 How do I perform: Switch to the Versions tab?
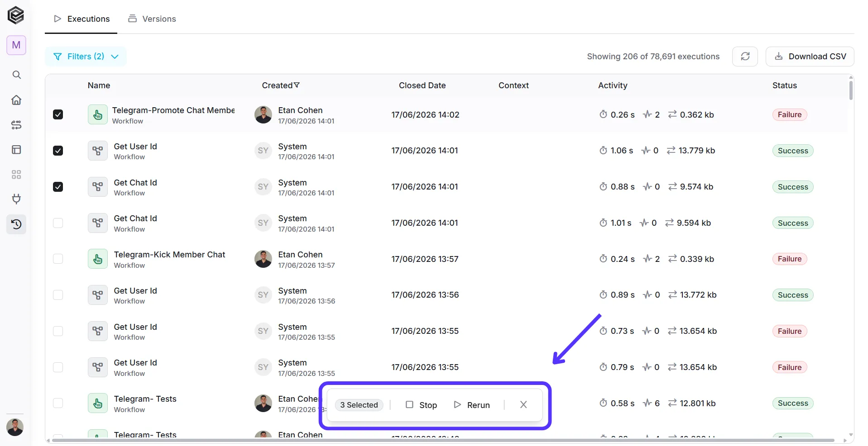(x=152, y=19)
